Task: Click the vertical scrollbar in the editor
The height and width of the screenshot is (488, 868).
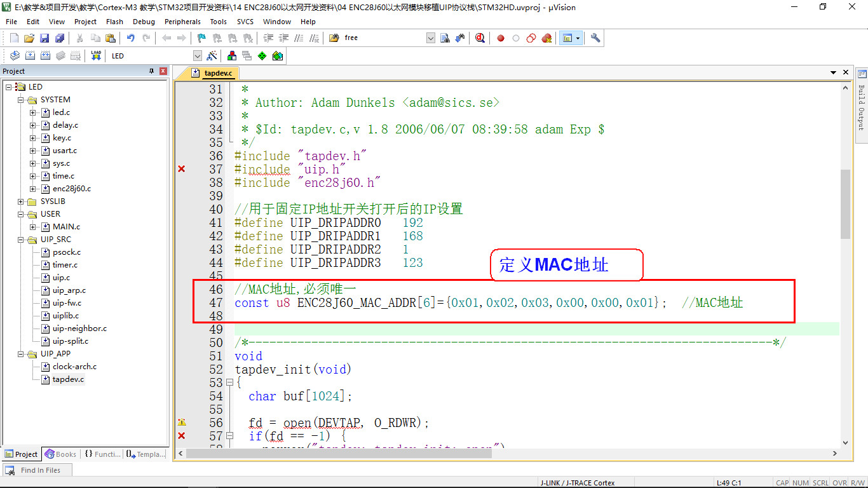Action: coord(845,203)
